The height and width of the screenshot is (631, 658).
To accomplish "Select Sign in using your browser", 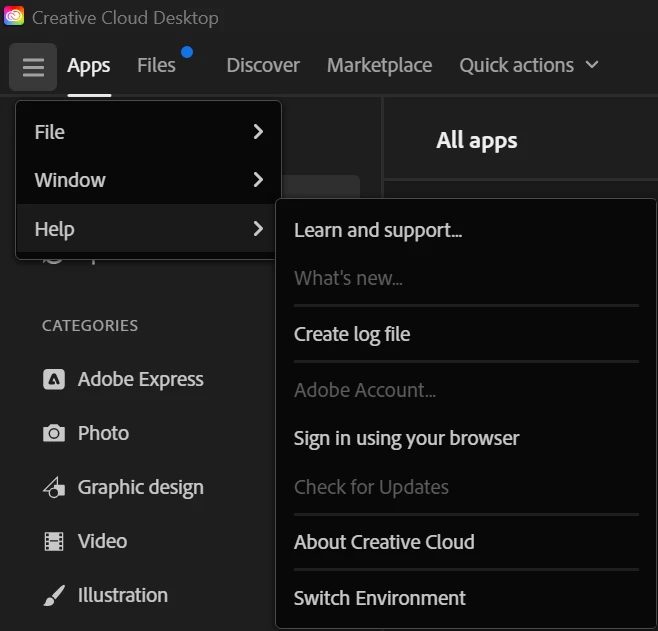I will click(x=467, y=438).
